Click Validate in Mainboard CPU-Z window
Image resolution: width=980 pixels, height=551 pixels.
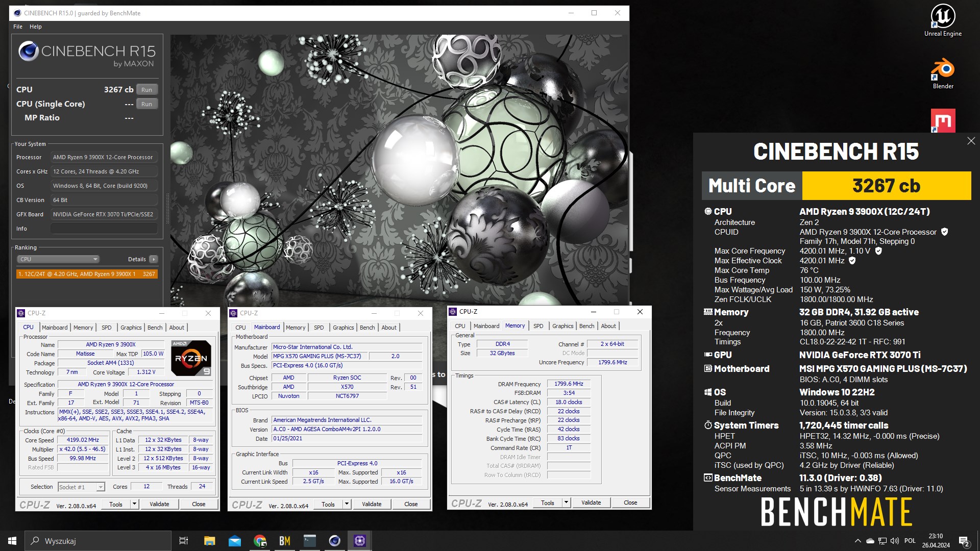[x=372, y=504]
